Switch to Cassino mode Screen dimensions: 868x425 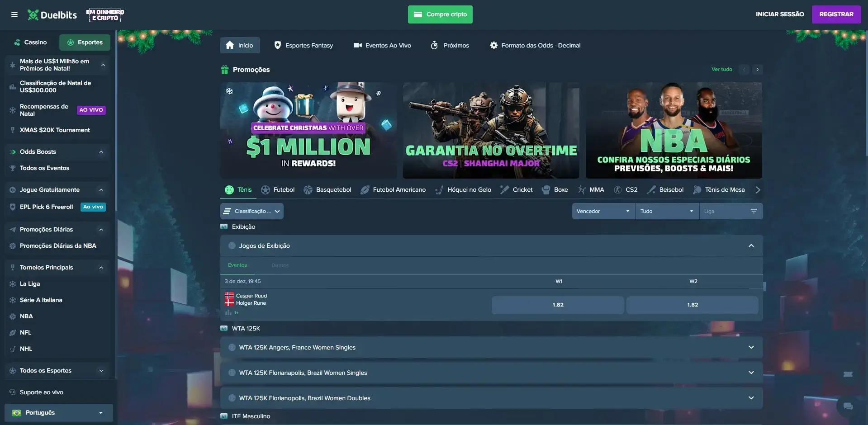30,42
